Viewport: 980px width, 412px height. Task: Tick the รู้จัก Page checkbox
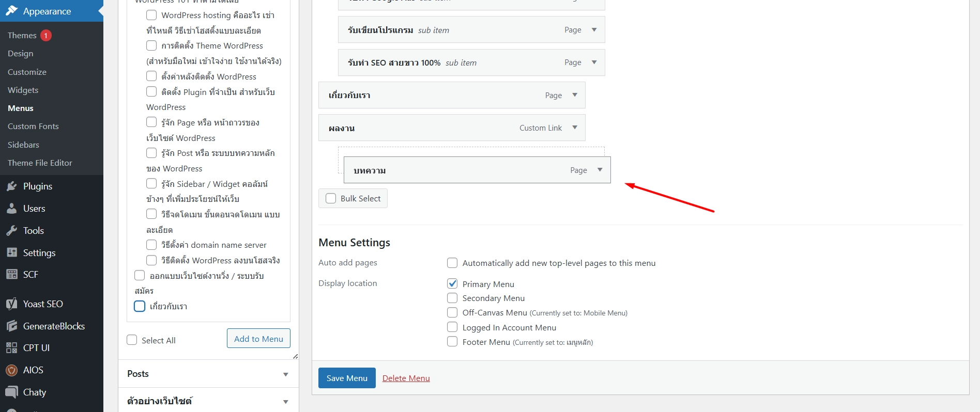[x=151, y=122]
